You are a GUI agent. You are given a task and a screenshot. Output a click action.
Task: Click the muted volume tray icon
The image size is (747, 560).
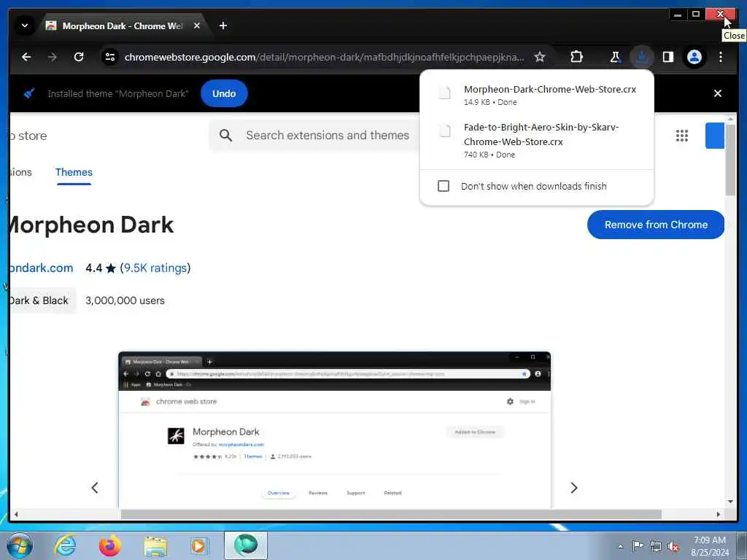[x=673, y=546]
